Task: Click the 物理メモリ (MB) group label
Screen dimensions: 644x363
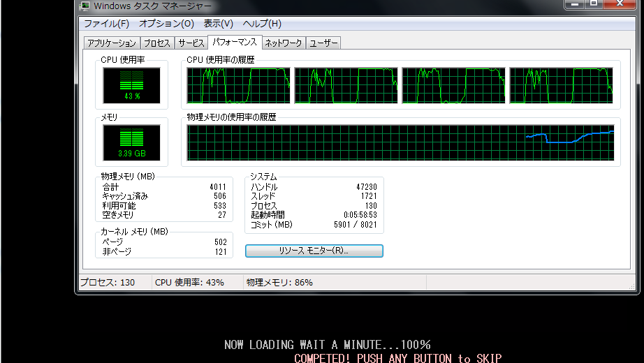Action: click(x=128, y=177)
